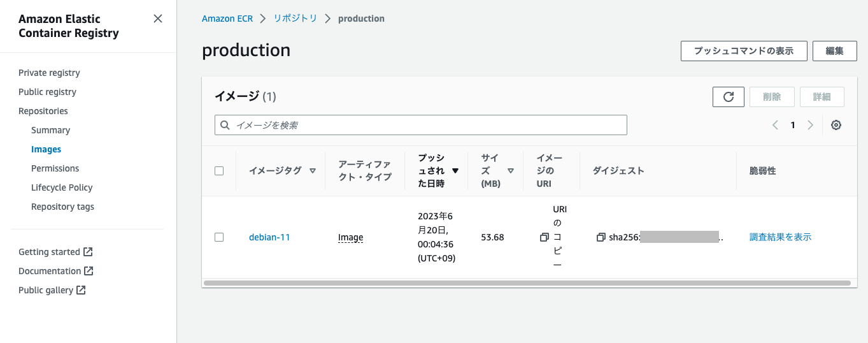Viewport: 868px width, 343px height.
Task: Toggle the select-all images checkbox
Action: [219, 171]
